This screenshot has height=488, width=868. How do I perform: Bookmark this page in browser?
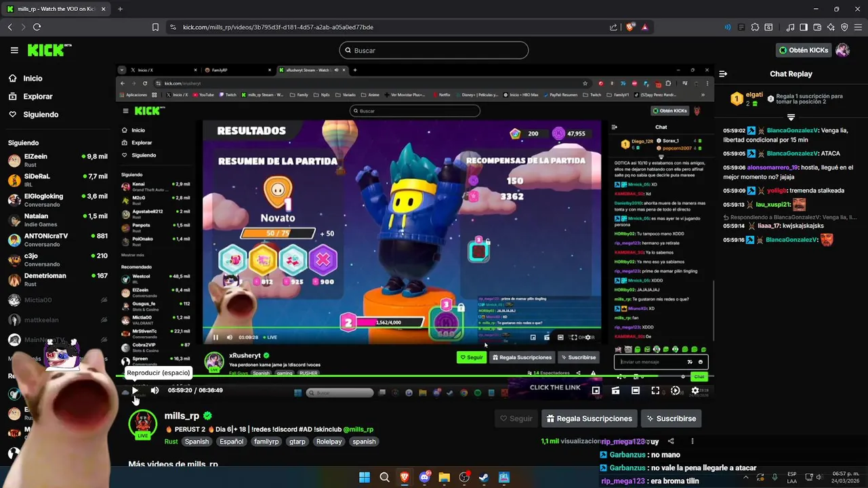coord(155,27)
